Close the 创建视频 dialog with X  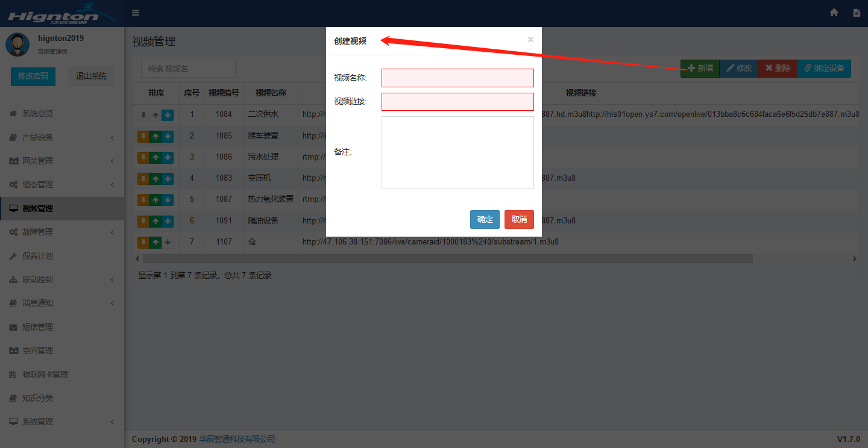click(530, 40)
